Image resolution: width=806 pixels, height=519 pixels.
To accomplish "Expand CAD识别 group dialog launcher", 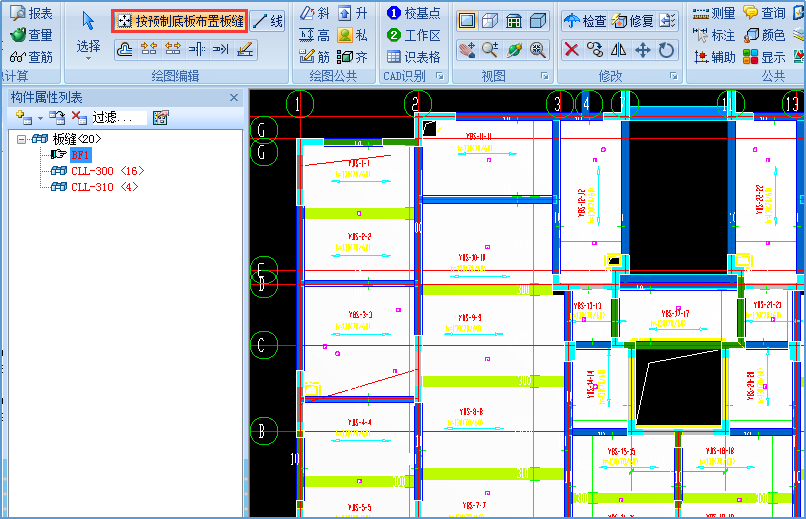I will point(440,76).
